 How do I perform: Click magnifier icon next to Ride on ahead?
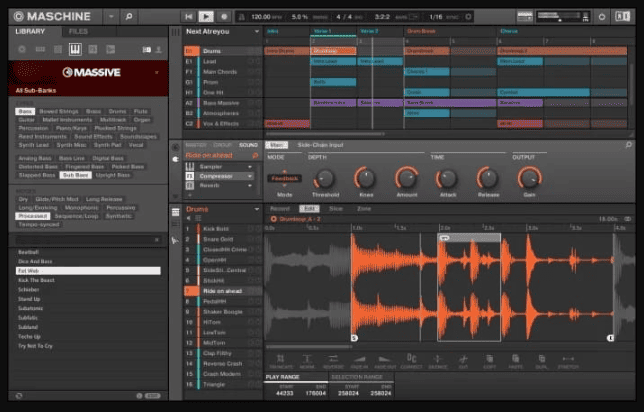(x=255, y=156)
